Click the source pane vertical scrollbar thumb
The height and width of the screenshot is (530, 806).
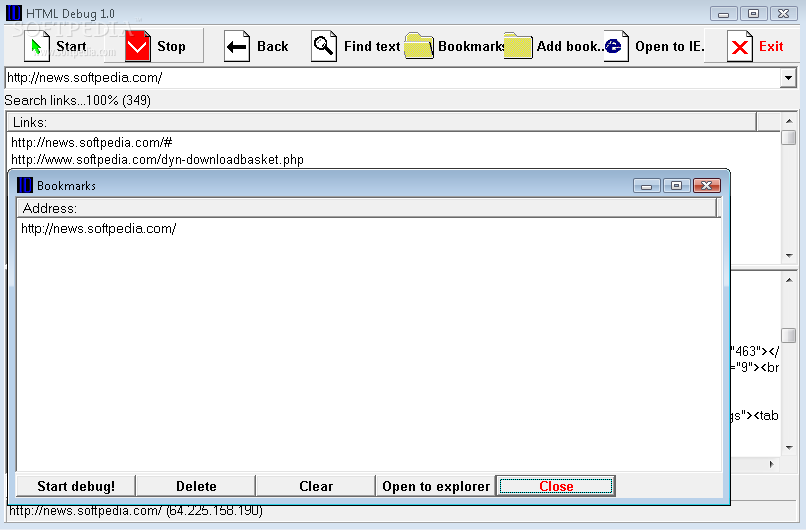tap(789, 335)
